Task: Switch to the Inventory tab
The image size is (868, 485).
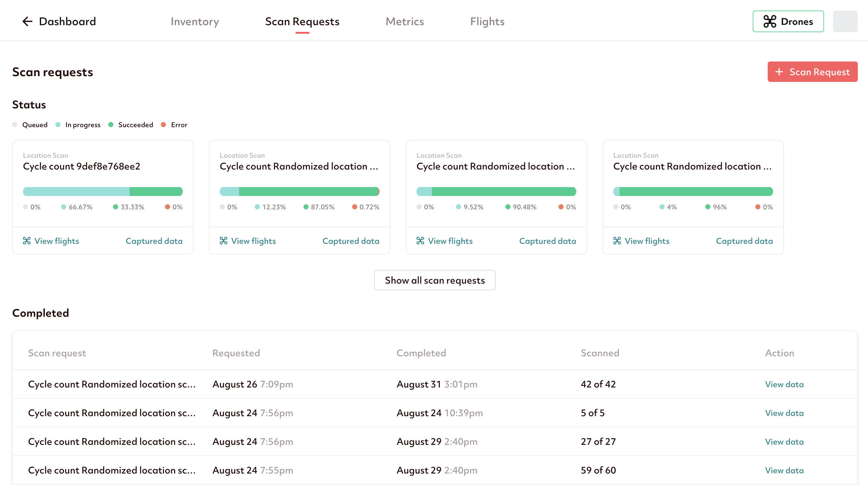Action: click(x=195, y=22)
